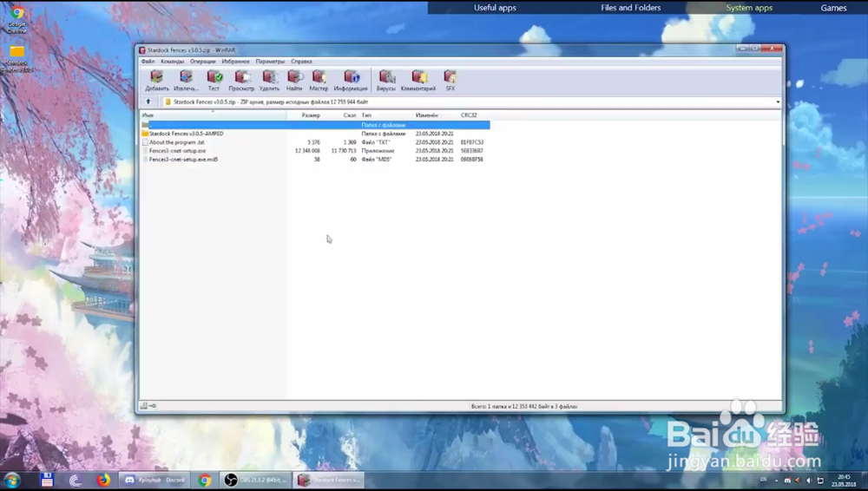Open the Избранное menu

coord(235,62)
